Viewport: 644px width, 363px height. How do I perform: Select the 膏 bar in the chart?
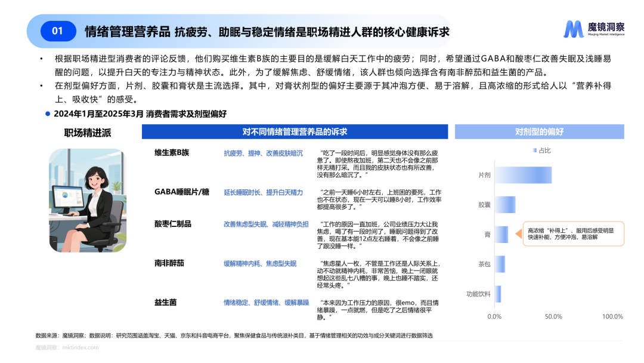click(501, 235)
